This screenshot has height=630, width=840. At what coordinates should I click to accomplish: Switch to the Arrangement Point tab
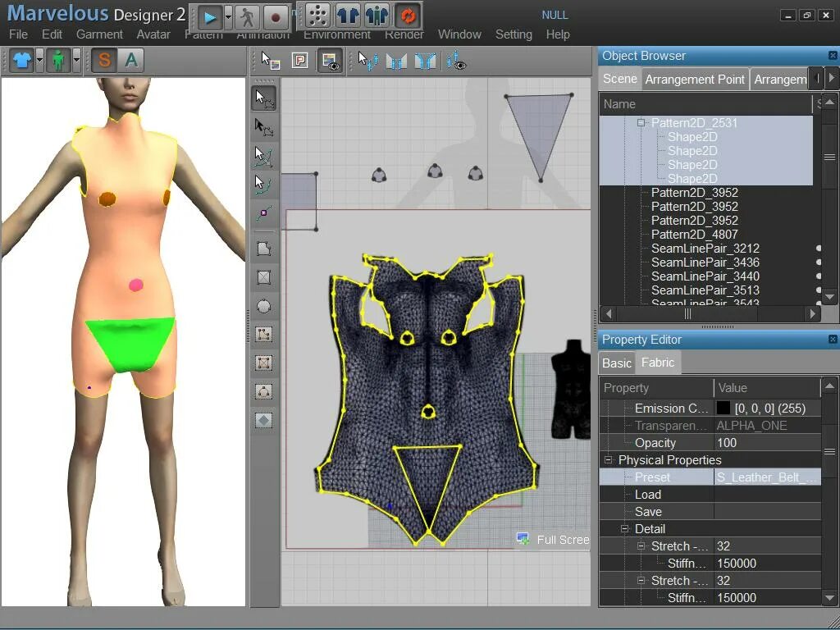pos(695,80)
